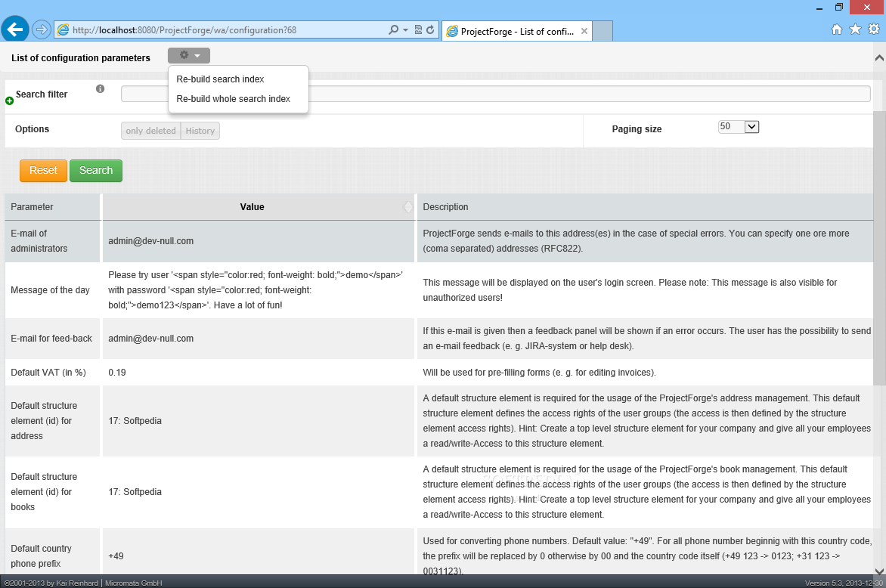Choose Re-build whole search index entry
The height and width of the screenshot is (588, 886).
234,99
